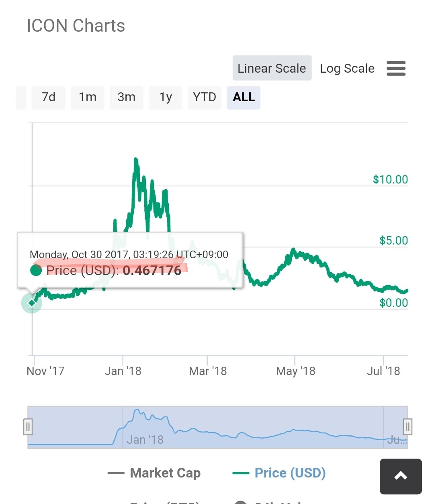This screenshot has width=434, height=504.
Task: Click the scroll-to-top arrow button
Action: [x=401, y=476]
